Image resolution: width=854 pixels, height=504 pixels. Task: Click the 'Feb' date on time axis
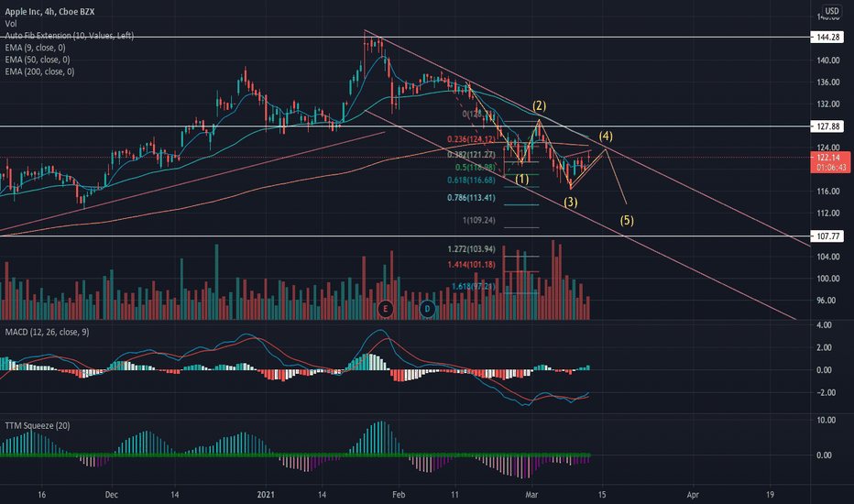click(399, 495)
